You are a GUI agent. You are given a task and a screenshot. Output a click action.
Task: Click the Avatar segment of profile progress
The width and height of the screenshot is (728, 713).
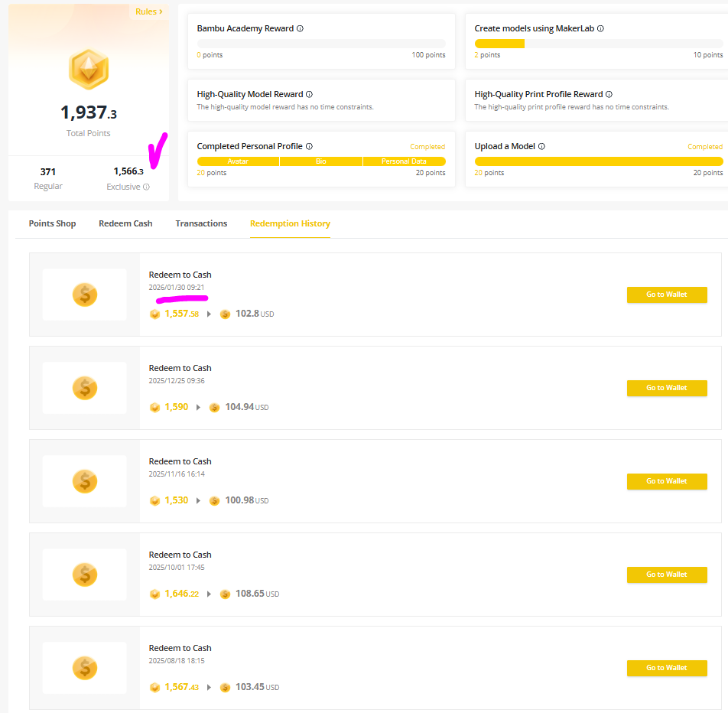238,161
